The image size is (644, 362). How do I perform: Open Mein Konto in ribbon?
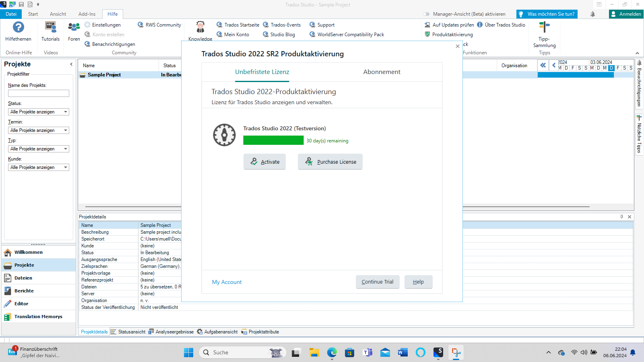[x=233, y=35]
